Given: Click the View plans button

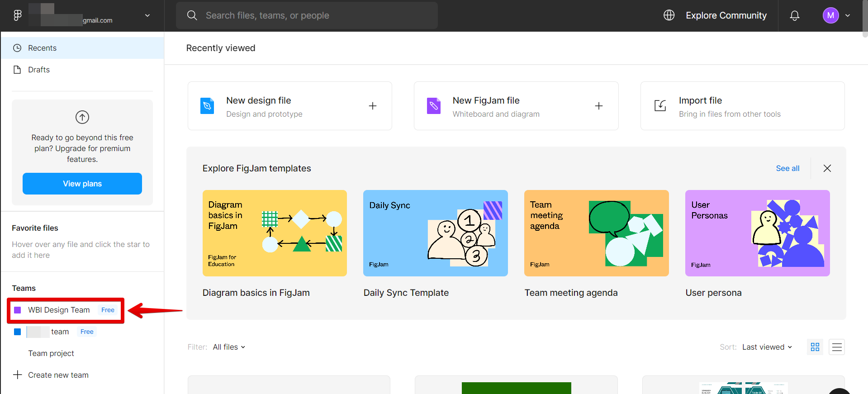Looking at the screenshot, I should tap(82, 184).
